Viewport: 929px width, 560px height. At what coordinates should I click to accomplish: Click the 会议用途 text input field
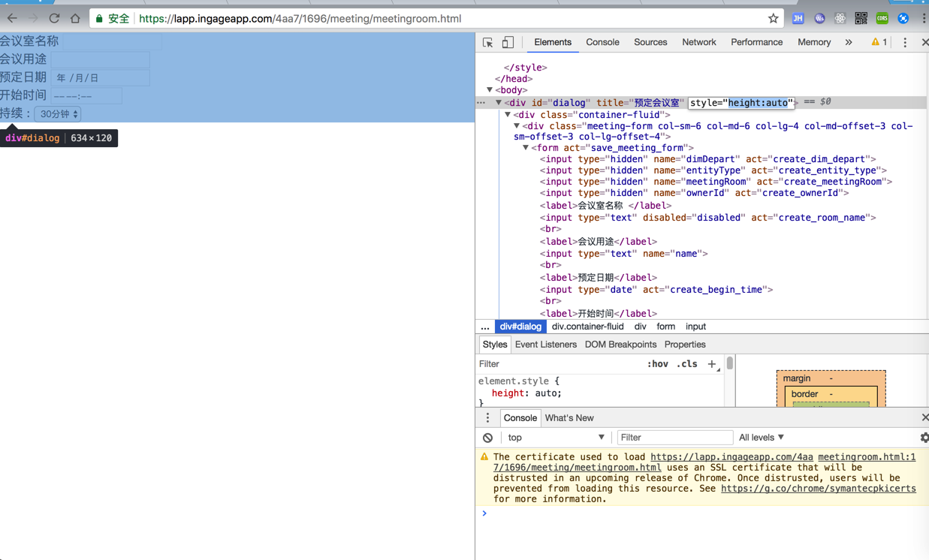(x=101, y=59)
